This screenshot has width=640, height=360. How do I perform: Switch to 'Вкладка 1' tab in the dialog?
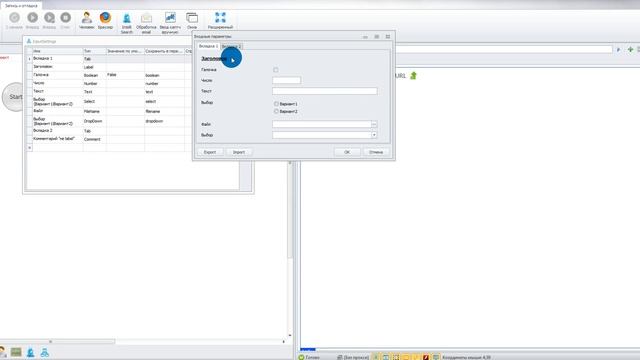208,46
